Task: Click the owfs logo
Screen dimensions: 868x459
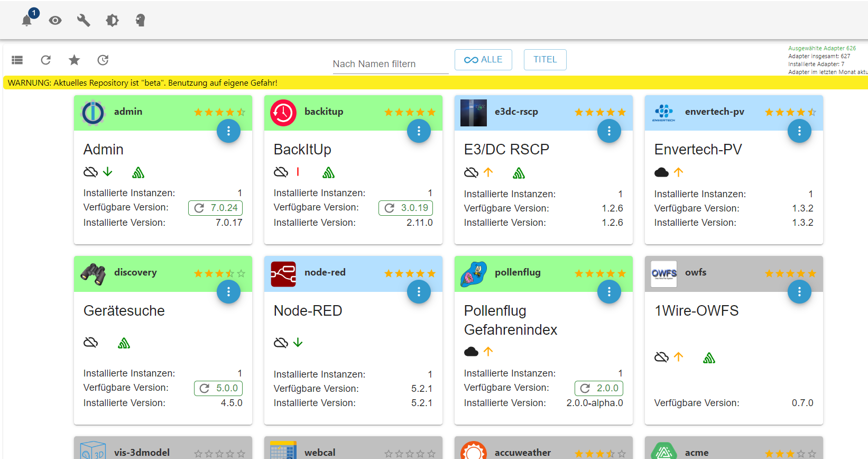Action: [x=664, y=274]
